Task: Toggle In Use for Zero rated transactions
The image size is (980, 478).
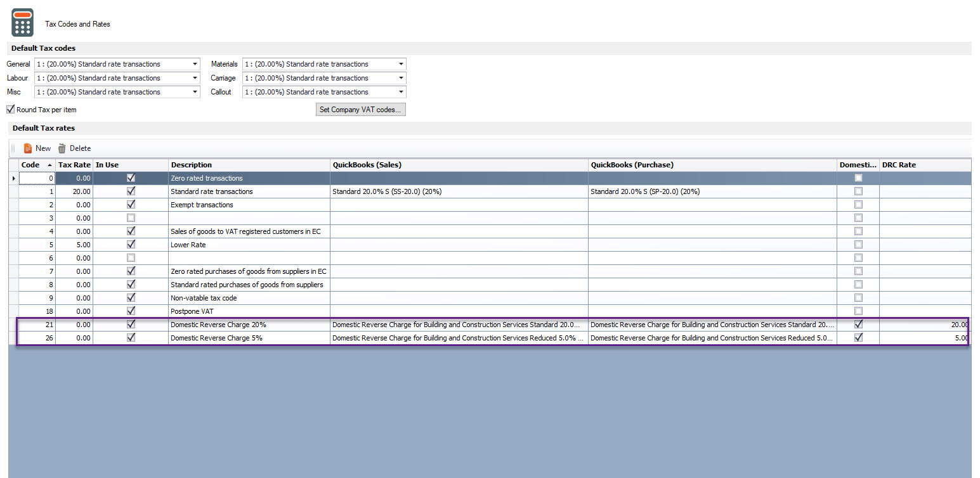Action: point(131,178)
